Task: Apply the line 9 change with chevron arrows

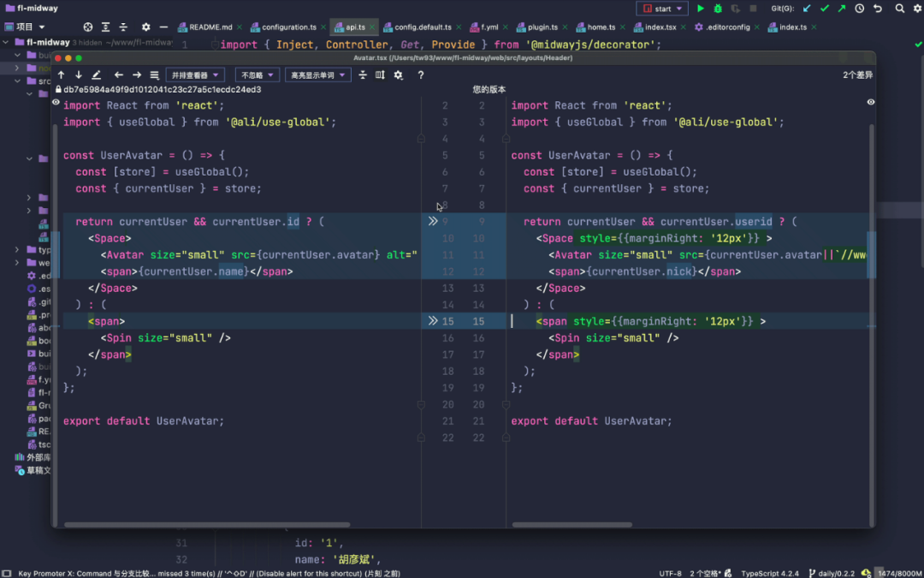Action: click(x=433, y=221)
